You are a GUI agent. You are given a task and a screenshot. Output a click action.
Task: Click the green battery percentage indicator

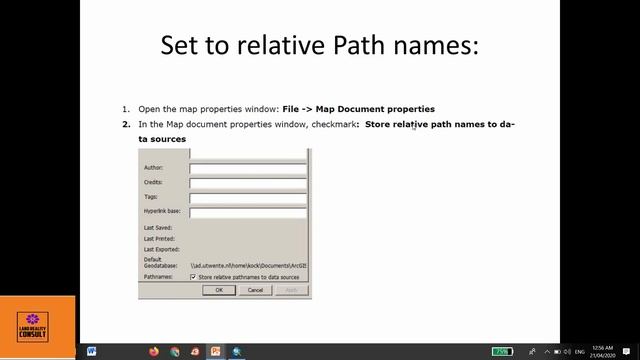pyautogui.click(x=502, y=351)
